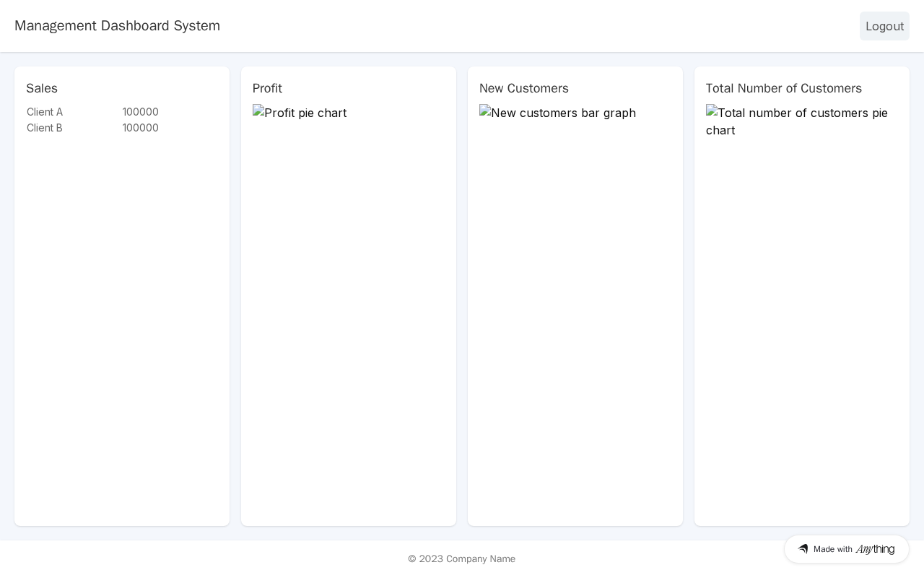924x578 pixels.
Task: Click the Logout button
Action: pyautogui.click(x=884, y=26)
